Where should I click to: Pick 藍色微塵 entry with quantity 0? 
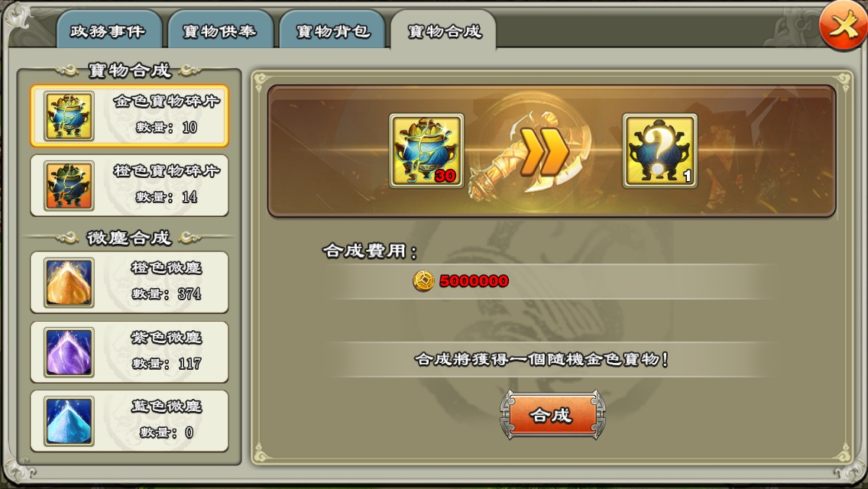pos(129,422)
